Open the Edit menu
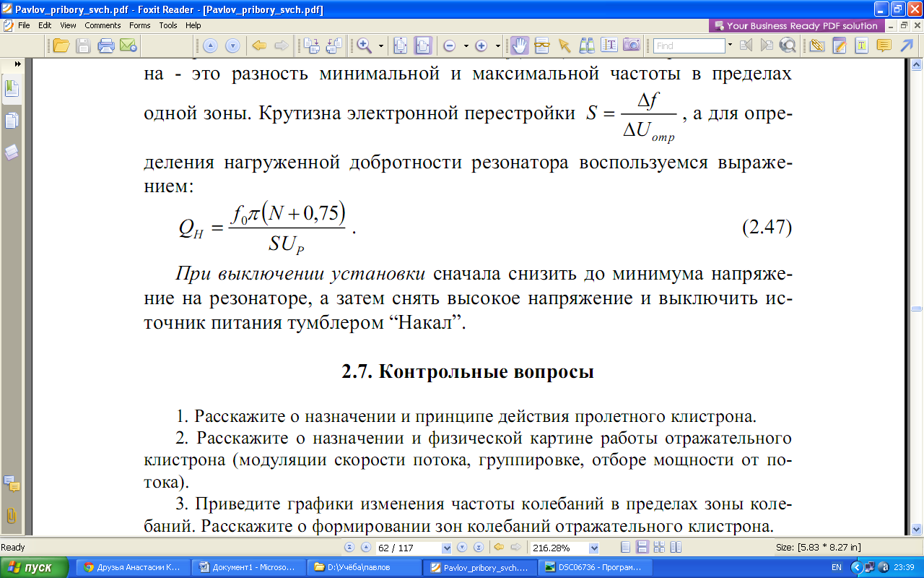Screen dimensions: 924x578 click(x=45, y=25)
